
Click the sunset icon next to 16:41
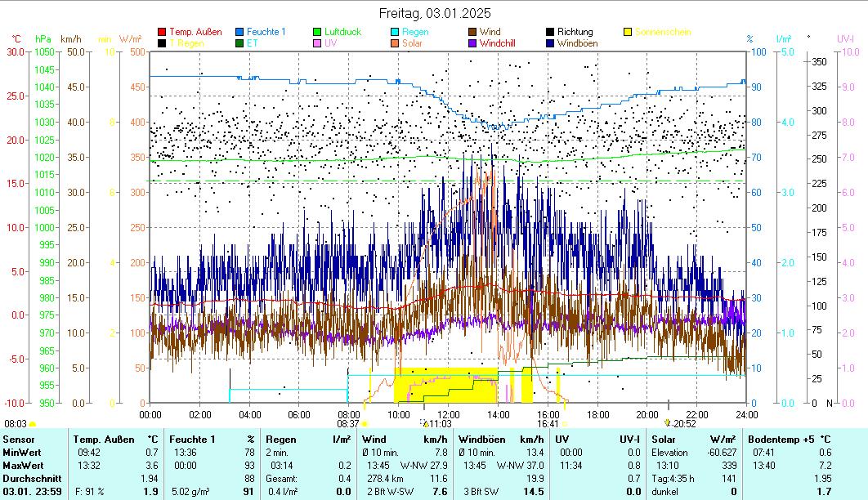[x=564, y=424]
